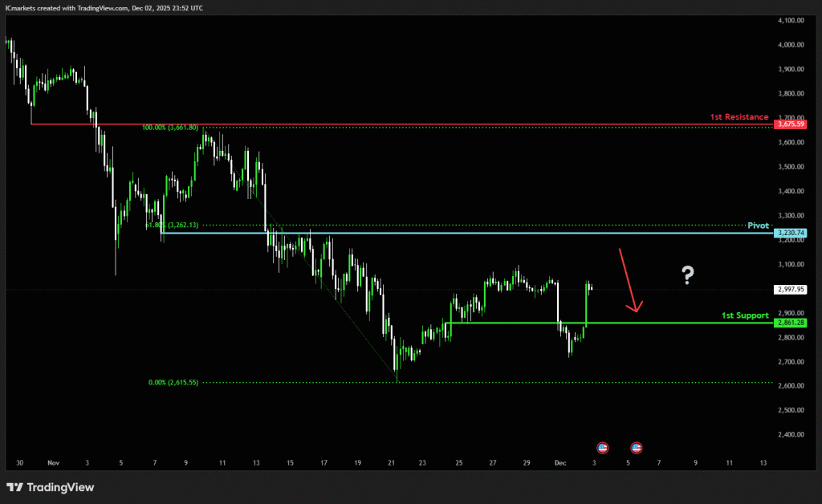Click the TradingView logo in the corner
822x504 pixels.
[x=50, y=487]
